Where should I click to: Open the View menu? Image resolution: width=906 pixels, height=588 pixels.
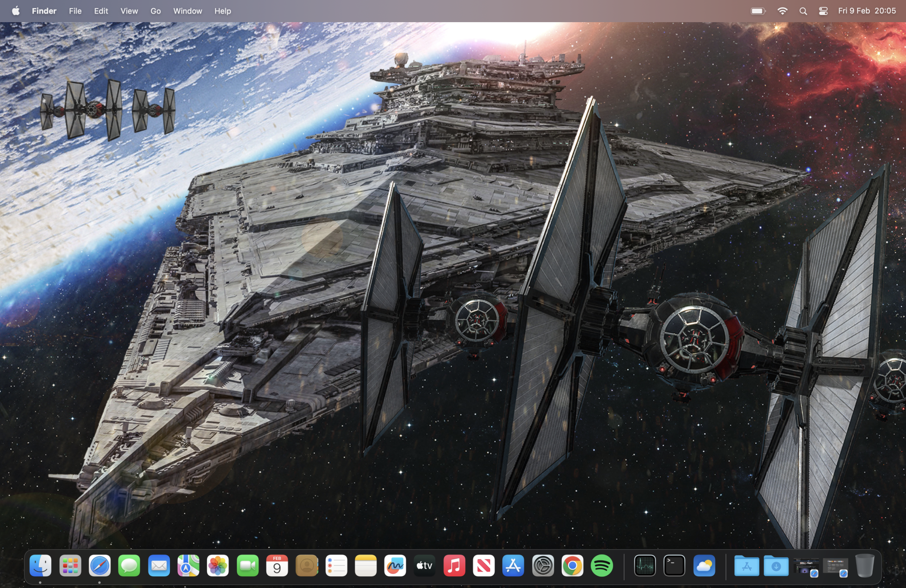pyautogui.click(x=129, y=11)
